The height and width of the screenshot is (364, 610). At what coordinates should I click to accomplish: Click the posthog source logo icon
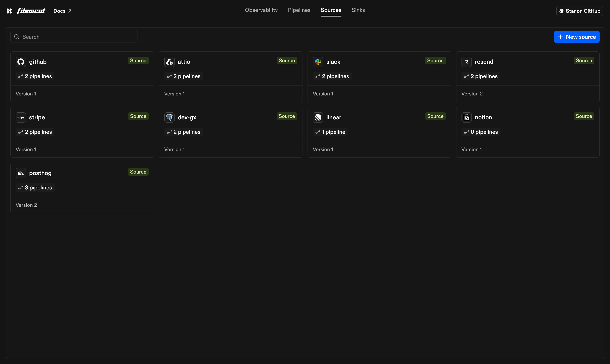21,173
